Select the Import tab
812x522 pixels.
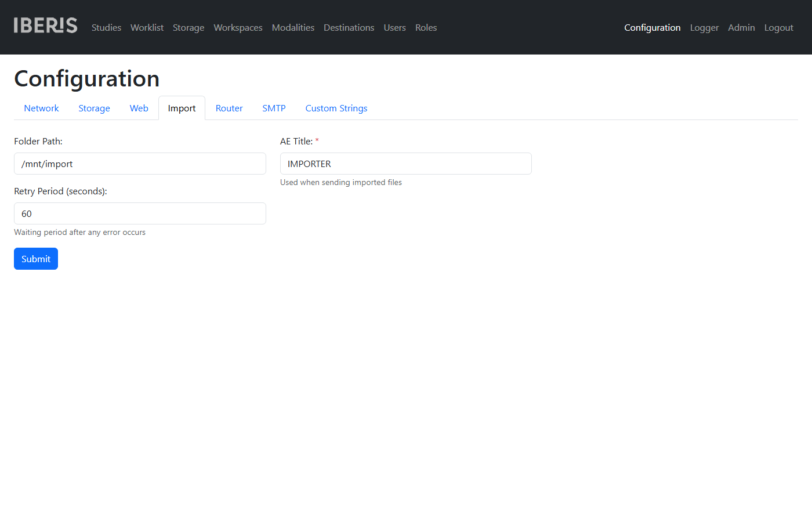182,108
